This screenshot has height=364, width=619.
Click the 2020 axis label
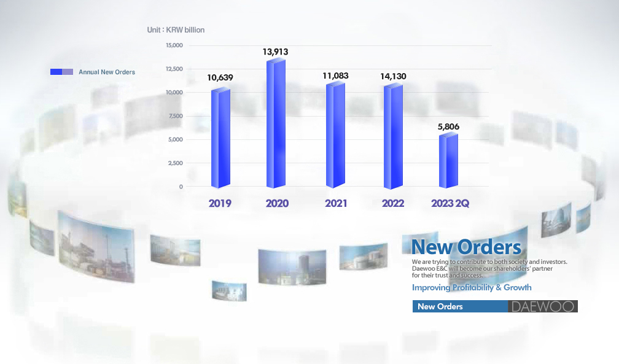pos(277,203)
